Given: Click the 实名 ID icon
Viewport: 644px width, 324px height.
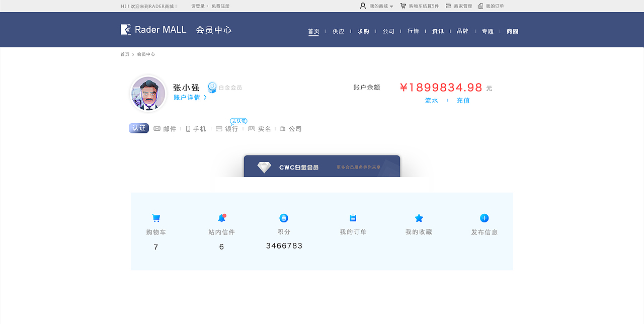Looking at the screenshot, I should click(252, 129).
